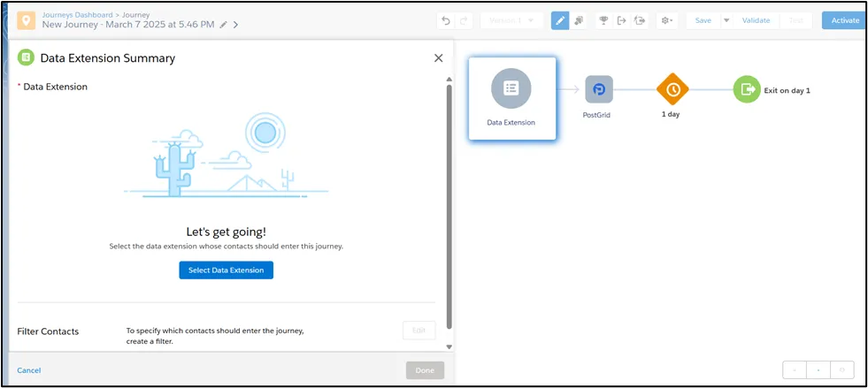Open the Version 1 dropdown

[x=511, y=20]
